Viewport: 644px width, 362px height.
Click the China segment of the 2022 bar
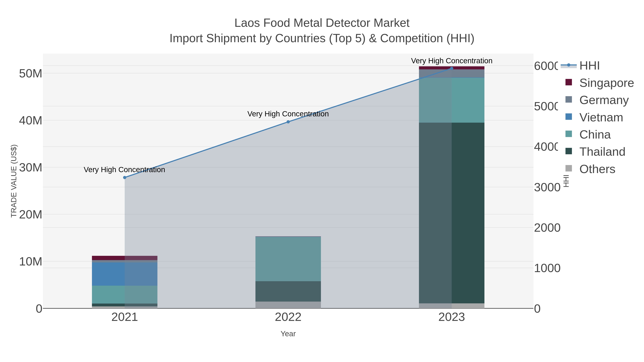click(288, 259)
